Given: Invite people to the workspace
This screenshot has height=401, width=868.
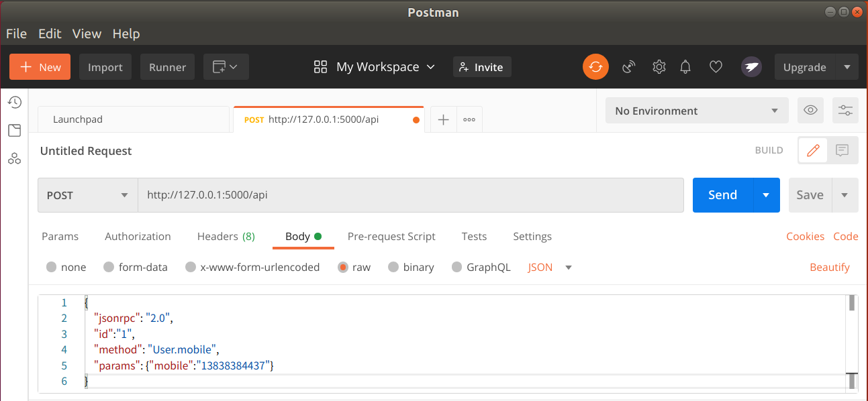Looking at the screenshot, I should 482,67.
